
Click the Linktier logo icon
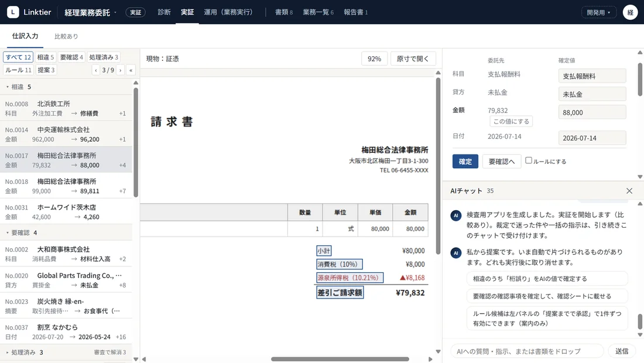pyautogui.click(x=13, y=12)
